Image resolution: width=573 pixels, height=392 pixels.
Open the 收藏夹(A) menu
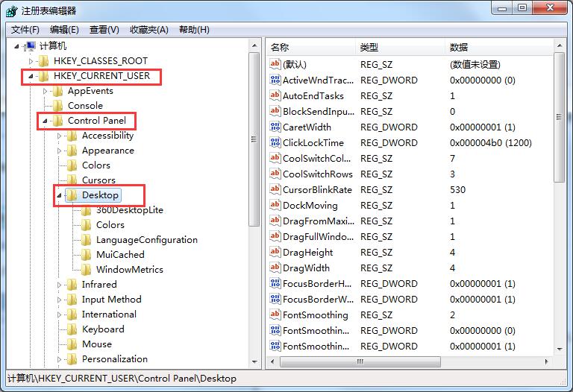[x=148, y=30]
